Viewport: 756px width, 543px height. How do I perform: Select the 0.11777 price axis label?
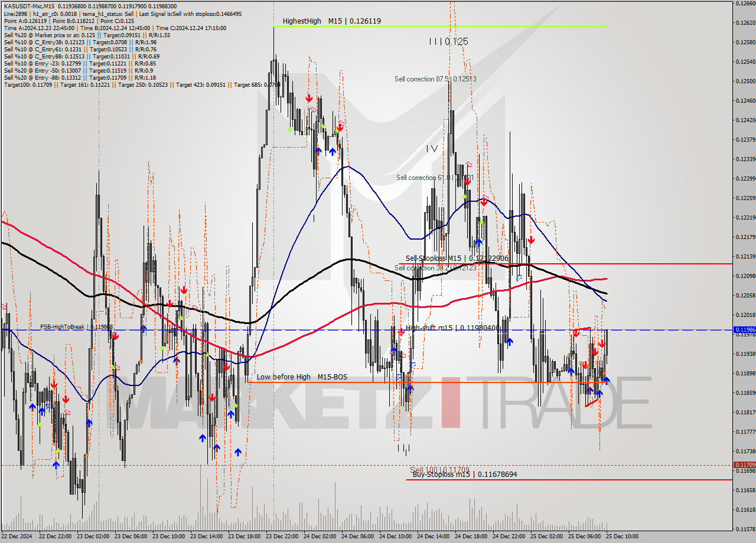click(745, 431)
